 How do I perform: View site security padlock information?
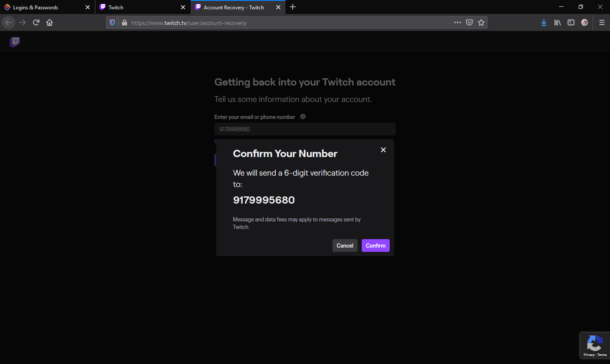[125, 22]
